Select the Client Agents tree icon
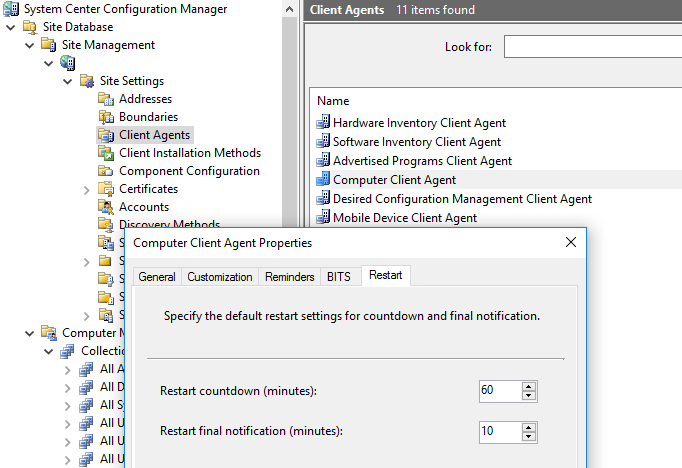 [x=106, y=135]
